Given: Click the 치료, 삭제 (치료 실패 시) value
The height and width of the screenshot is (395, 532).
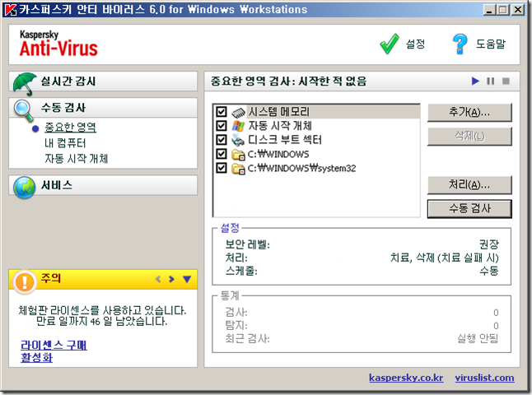Looking at the screenshot, I should 445,258.
